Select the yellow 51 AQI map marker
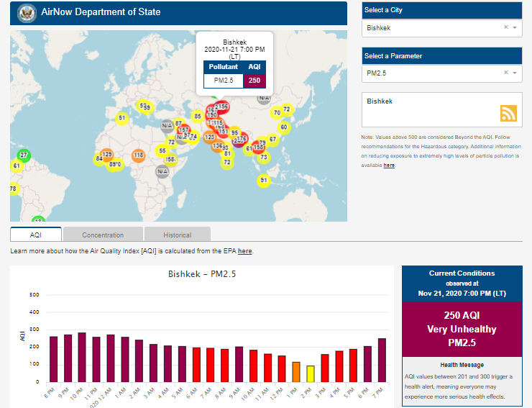Image resolution: width=532 pixels, height=408 pixels. (x=122, y=118)
